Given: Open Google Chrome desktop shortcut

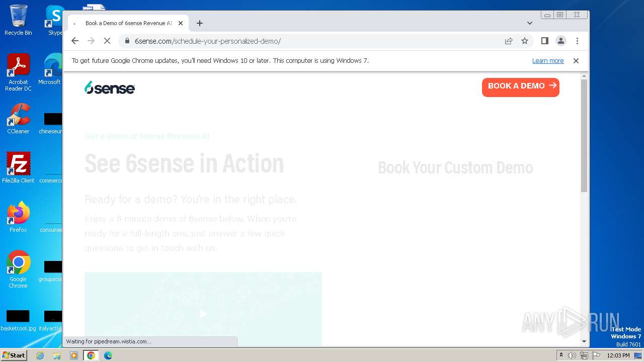Looking at the screenshot, I should pyautogui.click(x=18, y=269).
